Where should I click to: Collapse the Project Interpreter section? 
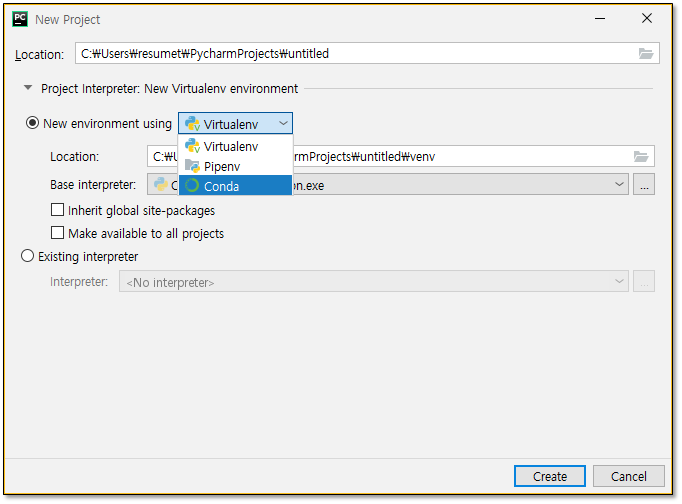(x=28, y=88)
